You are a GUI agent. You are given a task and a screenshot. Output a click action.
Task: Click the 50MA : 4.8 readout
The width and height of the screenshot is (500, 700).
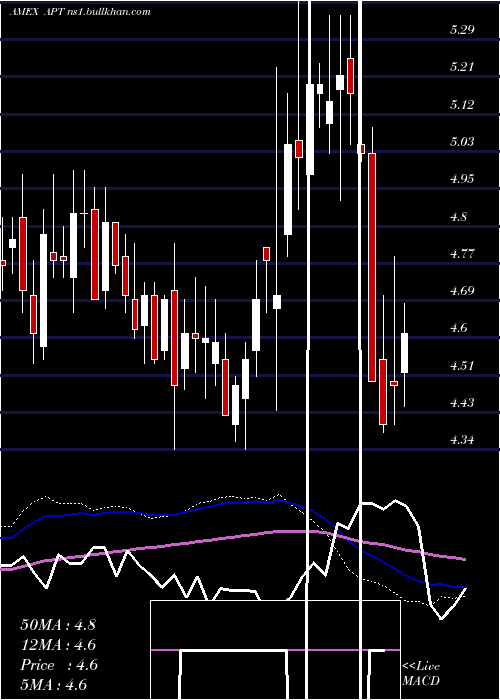[58, 624]
